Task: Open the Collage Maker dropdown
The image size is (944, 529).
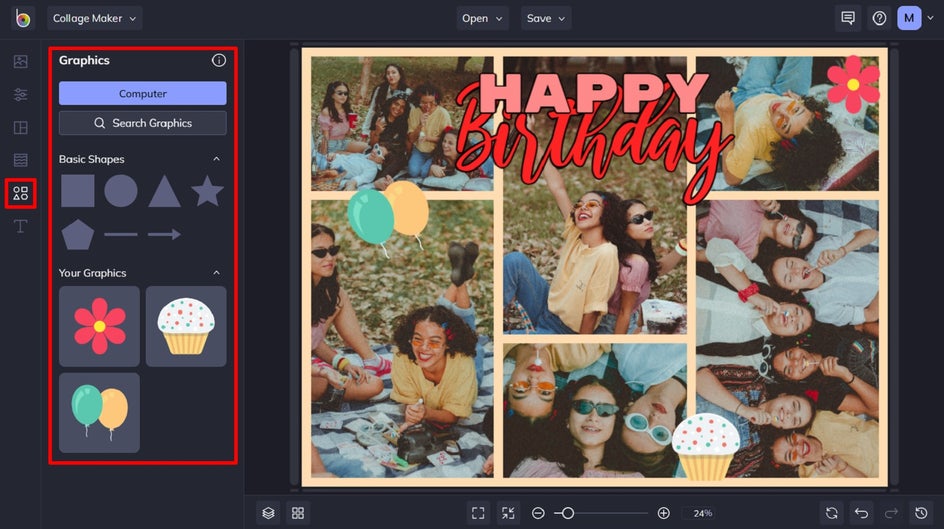Action: click(95, 19)
